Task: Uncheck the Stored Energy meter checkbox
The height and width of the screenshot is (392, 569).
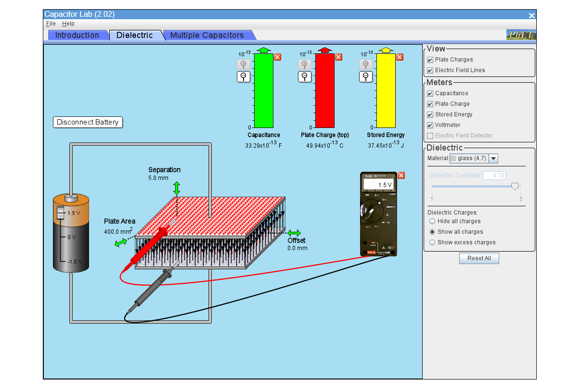Action: click(430, 114)
